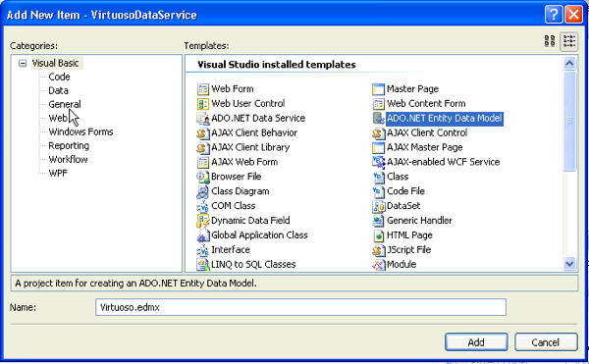
Task: Open the dialog Help question mark button
Action: [x=554, y=15]
